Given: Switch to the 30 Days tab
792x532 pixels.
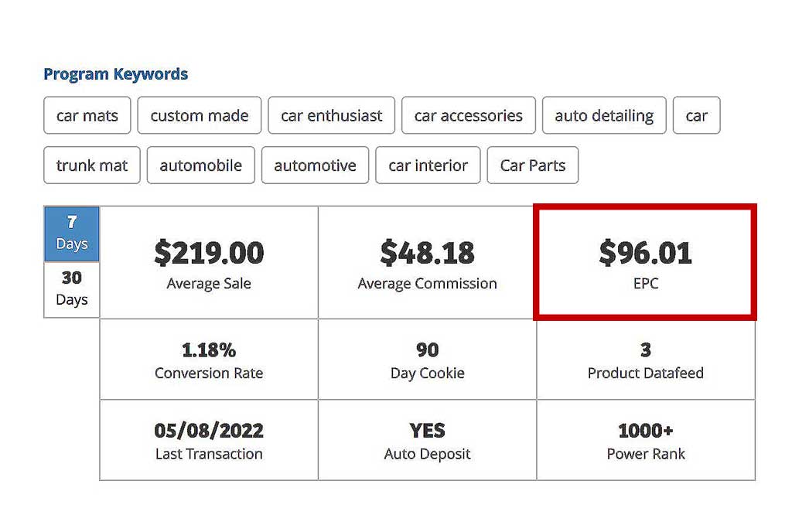Looking at the screenshot, I should (x=72, y=288).
